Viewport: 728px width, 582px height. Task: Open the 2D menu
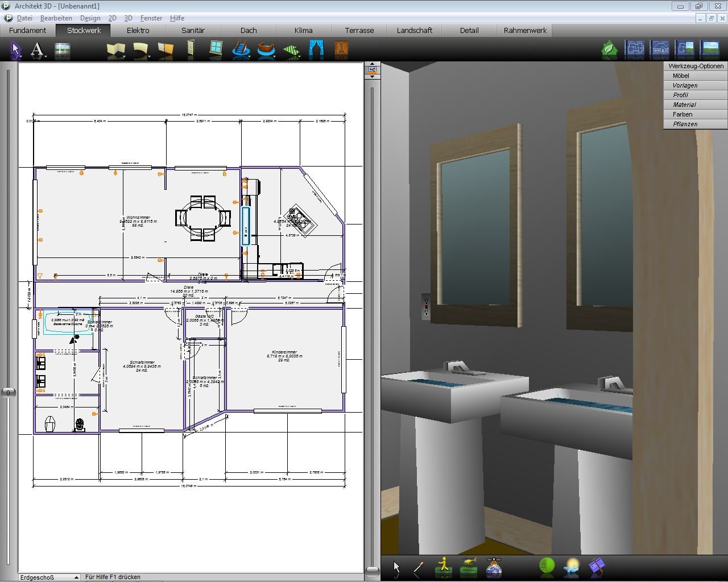coord(112,18)
